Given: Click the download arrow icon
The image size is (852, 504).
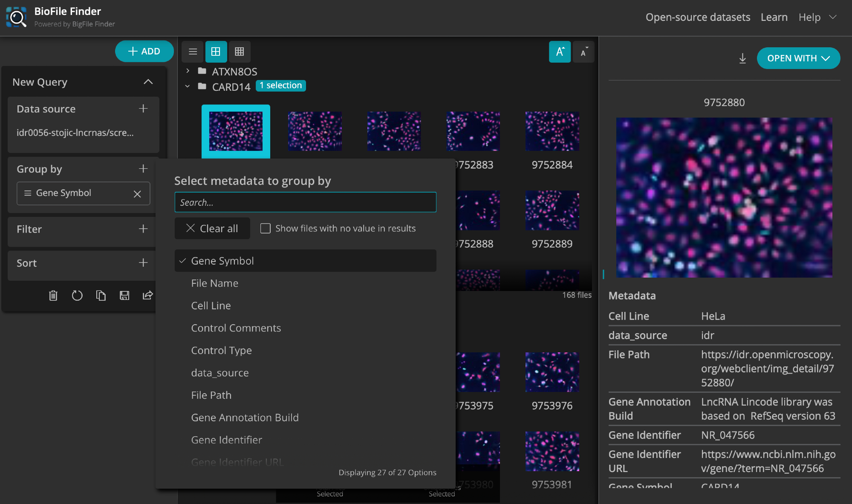Looking at the screenshot, I should tap(742, 58).
